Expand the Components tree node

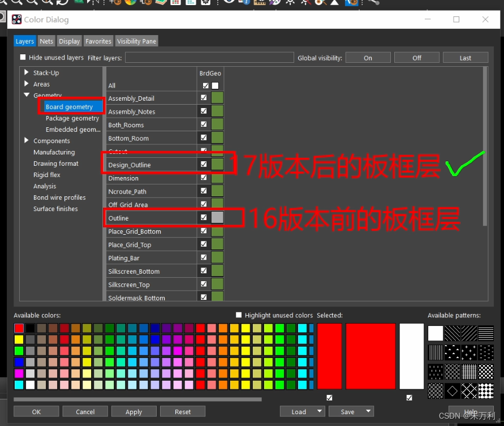pyautogui.click(x=25, y=140)
